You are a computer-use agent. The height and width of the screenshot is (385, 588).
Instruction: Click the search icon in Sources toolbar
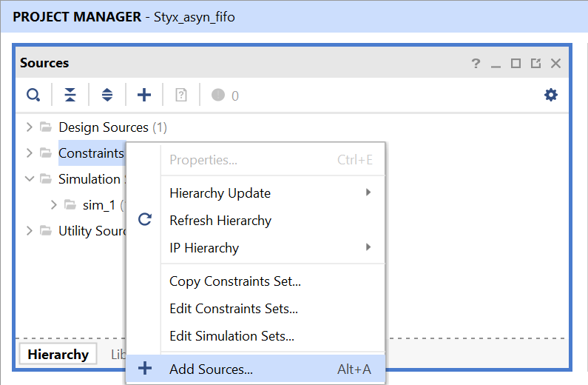pyautogui.click(x=33, y=95)
